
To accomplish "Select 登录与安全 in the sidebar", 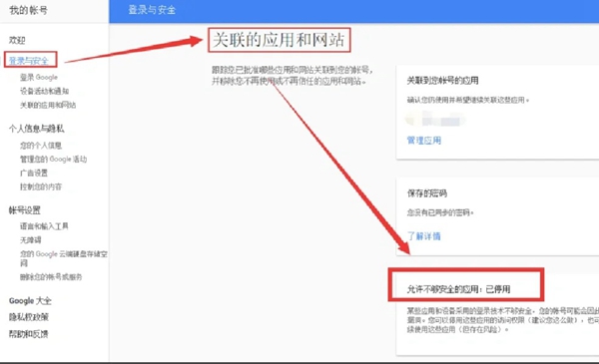I will click(29, 61).
